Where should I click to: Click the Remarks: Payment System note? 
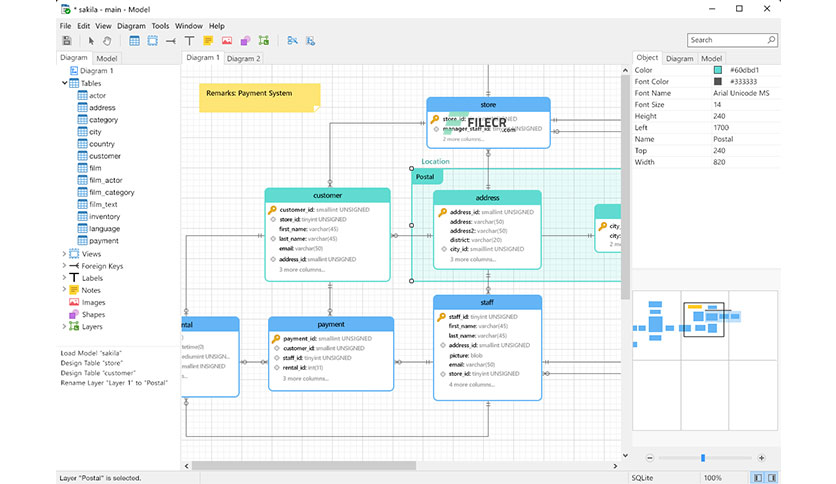260,97
